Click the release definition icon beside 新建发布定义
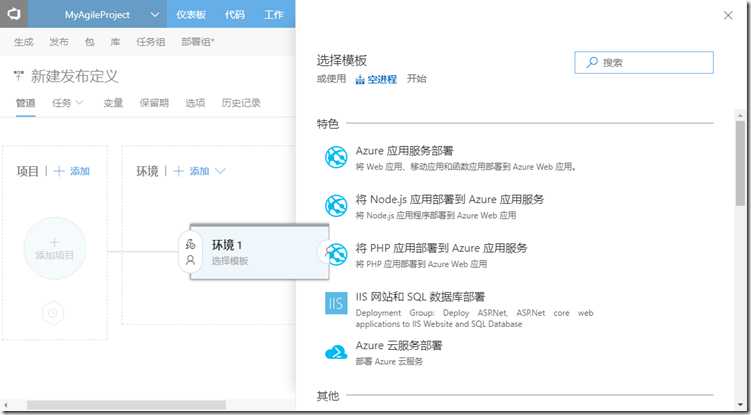 pyautogui.click(x=19, y=75)
